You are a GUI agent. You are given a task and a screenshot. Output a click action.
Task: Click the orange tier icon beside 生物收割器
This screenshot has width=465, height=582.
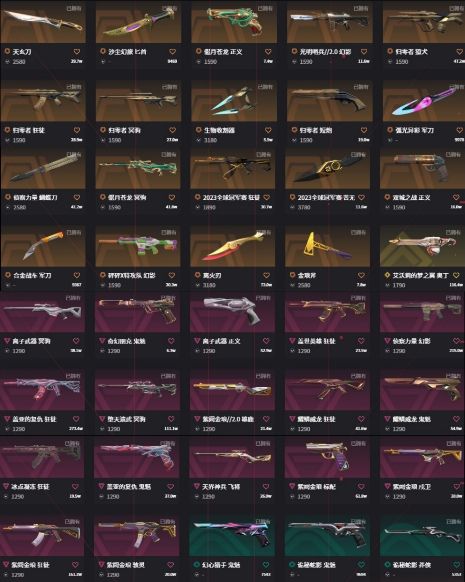(199, 130)
